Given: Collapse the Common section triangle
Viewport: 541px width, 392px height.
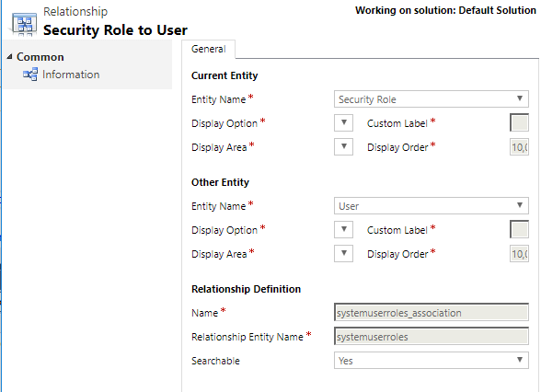Looking at the screenshot, I should pyautogui.click(x=9, y=57).
